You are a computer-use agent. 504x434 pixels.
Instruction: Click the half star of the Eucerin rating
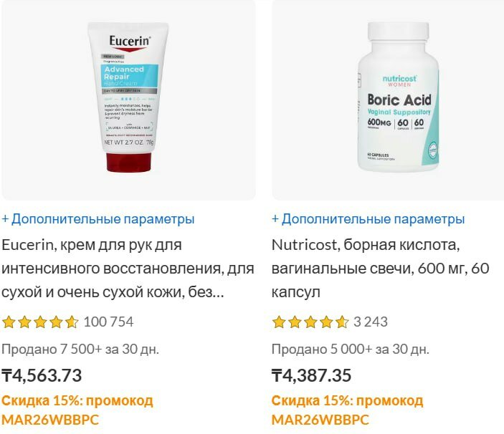point(72,322)
